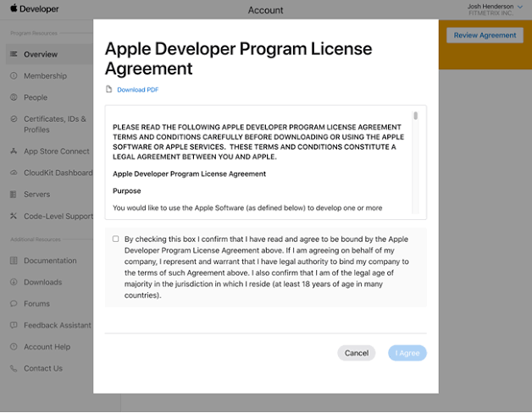
Task: Click the People icon in sidebar
Action: click(14, 97)
